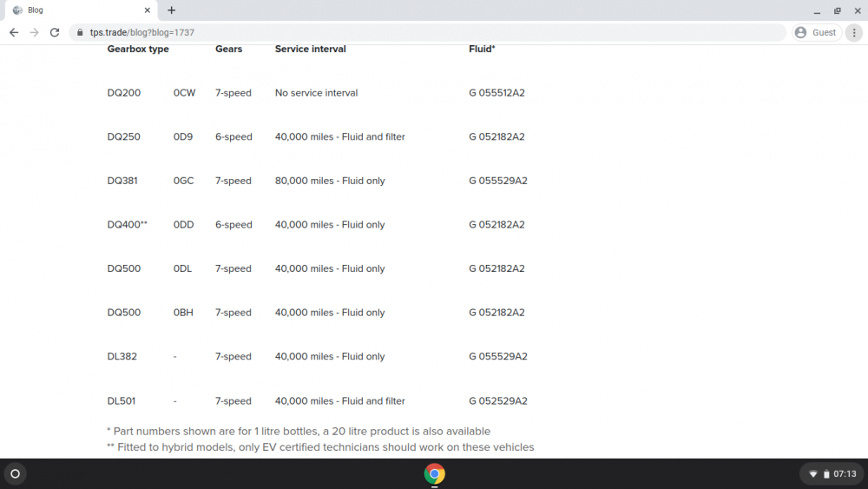The width and height of the screenshot is (868, 489).
Task: Select DQ400** gearbox cell
Action: (128, 224)
